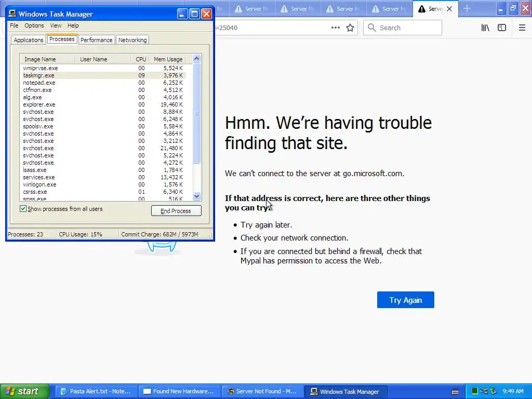
Task: Select the ctfmon.exe process row
Action: tap(103, 90)
